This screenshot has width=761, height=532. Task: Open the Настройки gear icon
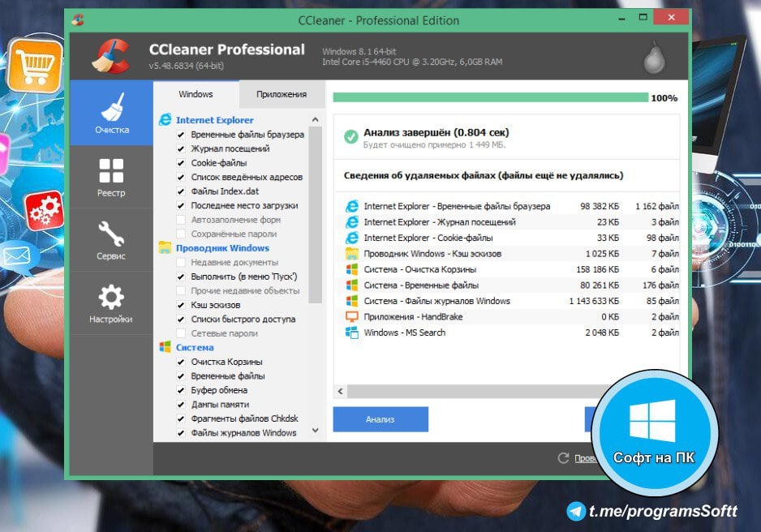[111, 297]
